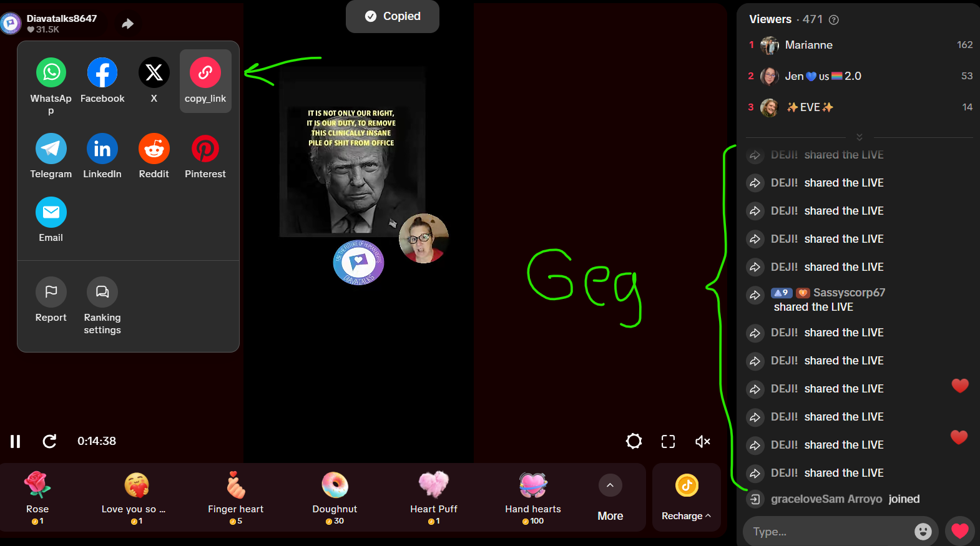Open Ranking settings

pos(102,292)
